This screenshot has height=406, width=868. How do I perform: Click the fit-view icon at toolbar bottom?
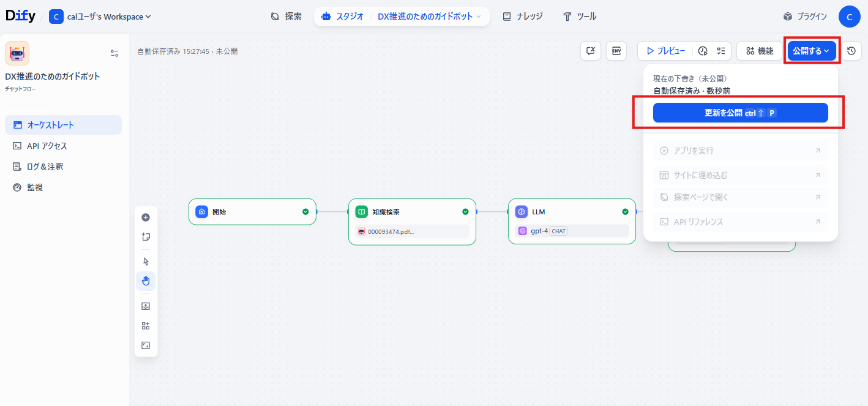(146, 345)
